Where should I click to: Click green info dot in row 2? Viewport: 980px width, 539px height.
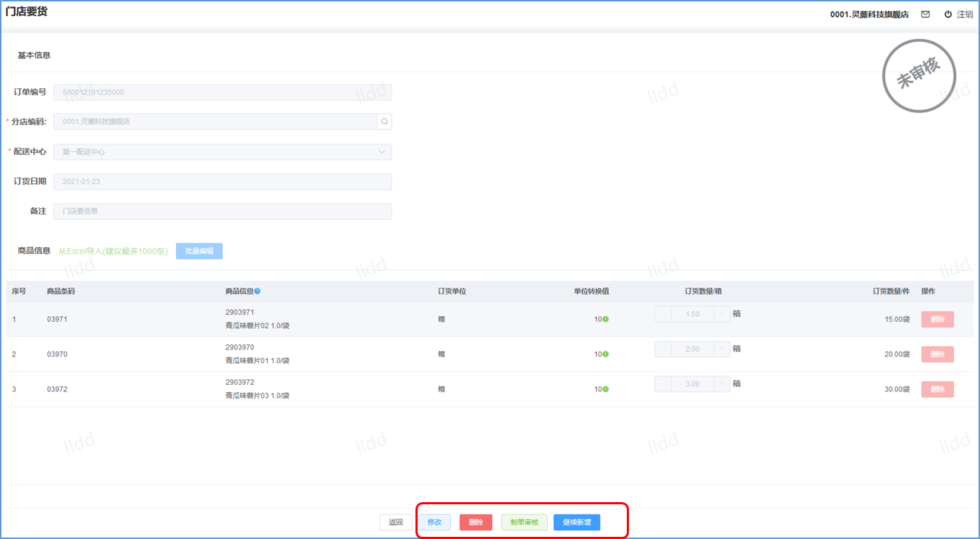pyautogui.click(x=605, y=355)
